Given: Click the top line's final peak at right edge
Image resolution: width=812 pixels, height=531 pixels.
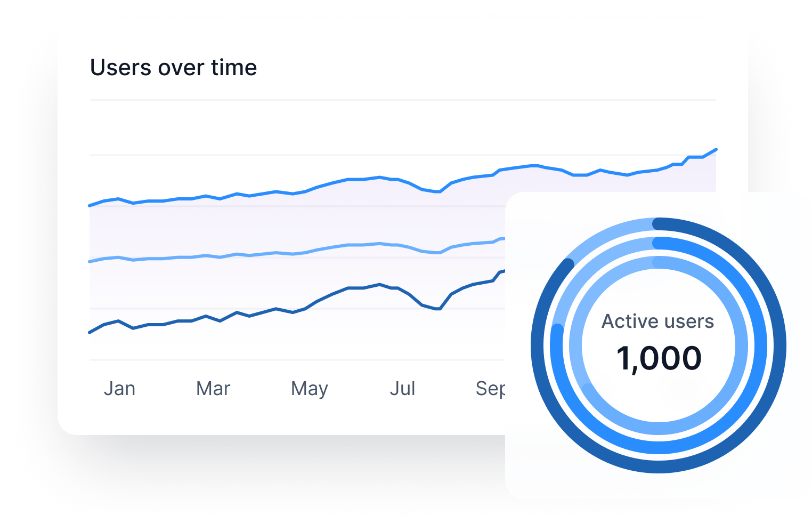Looking at the screenshot, I should point(716,150).
